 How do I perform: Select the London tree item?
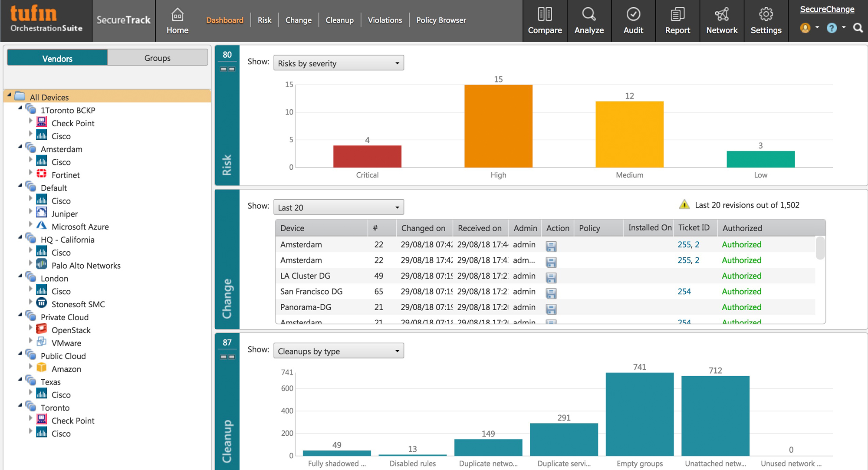click(54, 278)
